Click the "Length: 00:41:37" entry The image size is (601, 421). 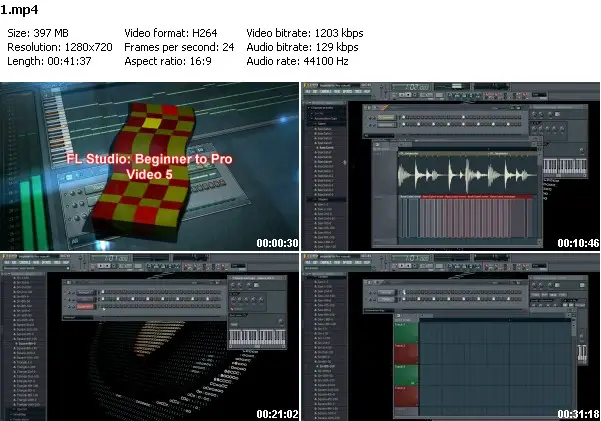49,61
